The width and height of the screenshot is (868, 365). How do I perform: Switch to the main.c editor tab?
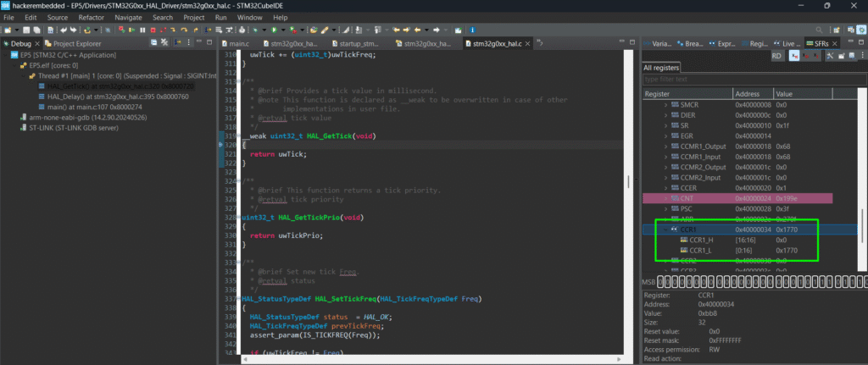tap(239, 42)
